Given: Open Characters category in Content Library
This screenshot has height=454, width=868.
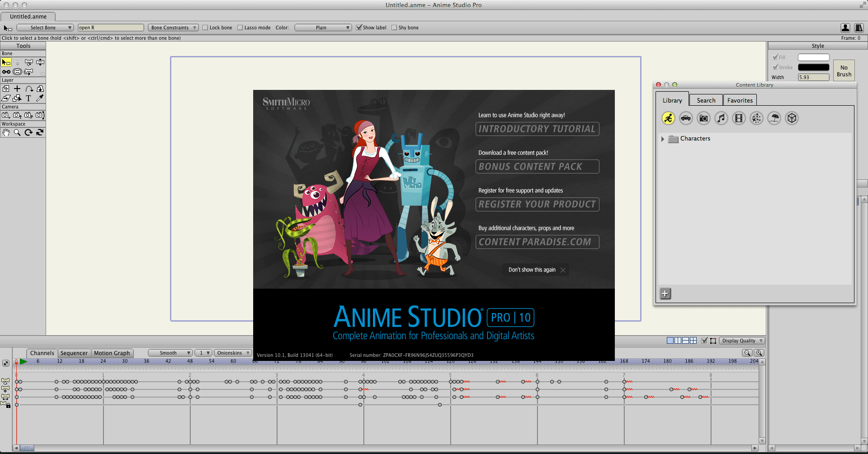Looking at the screenshot, I should [x=668, y=118].
